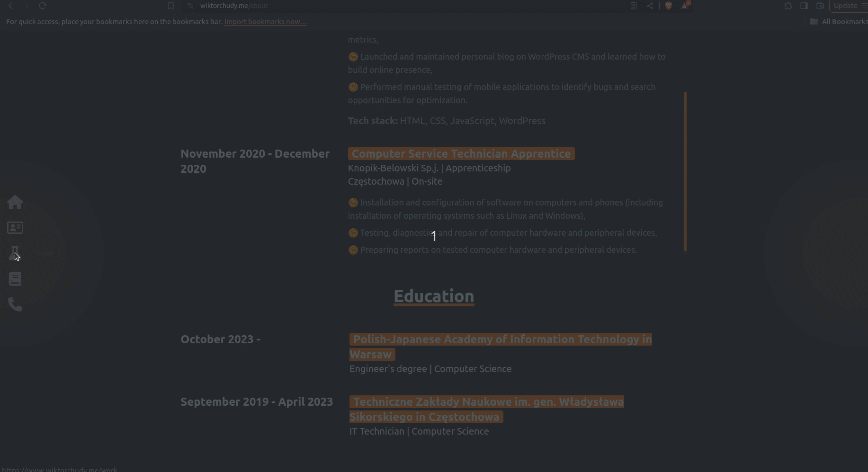Viewport: 868px width, 472px height.
Task: Go forward with browser forward arrow
Action: [x=27, y=6]
